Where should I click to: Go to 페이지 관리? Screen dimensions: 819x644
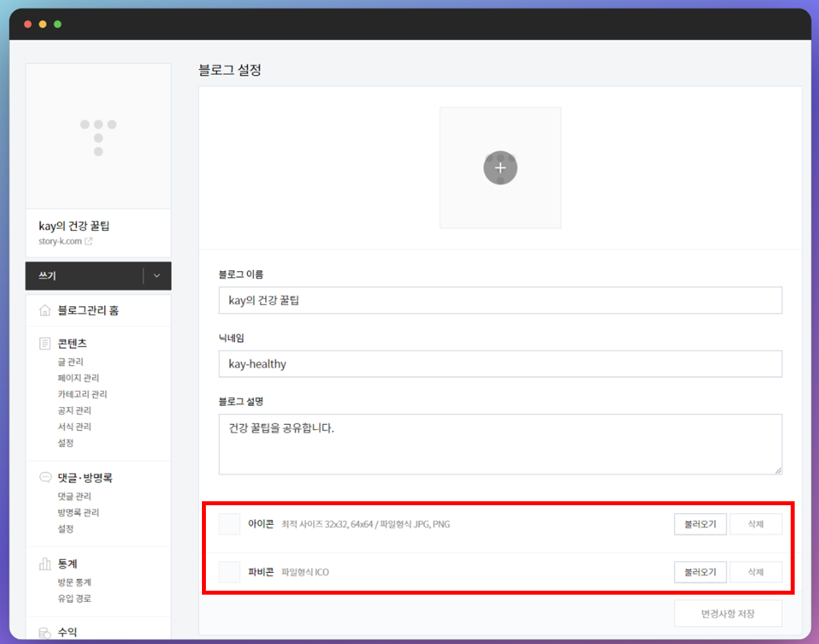(x=78, y=378)
